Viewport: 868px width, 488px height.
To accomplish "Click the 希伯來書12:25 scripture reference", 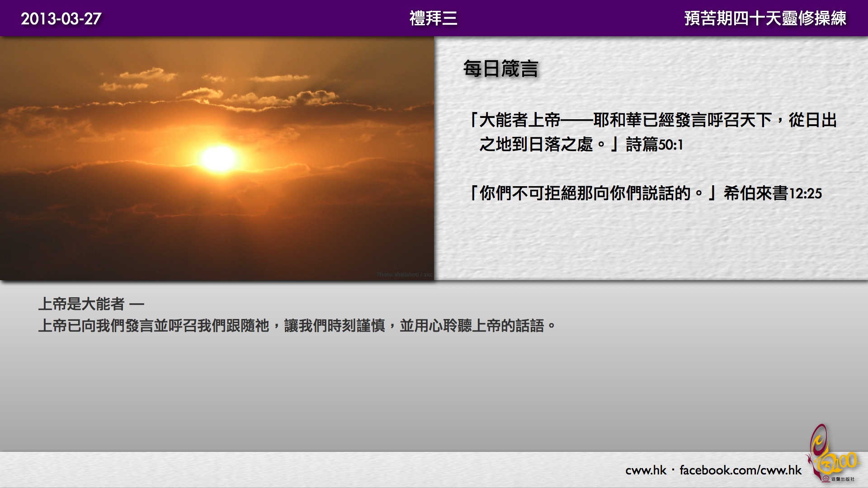I will coord(772,193).
